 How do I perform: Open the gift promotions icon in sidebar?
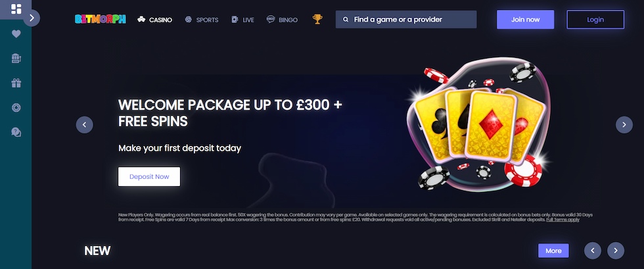coord(16,83)
